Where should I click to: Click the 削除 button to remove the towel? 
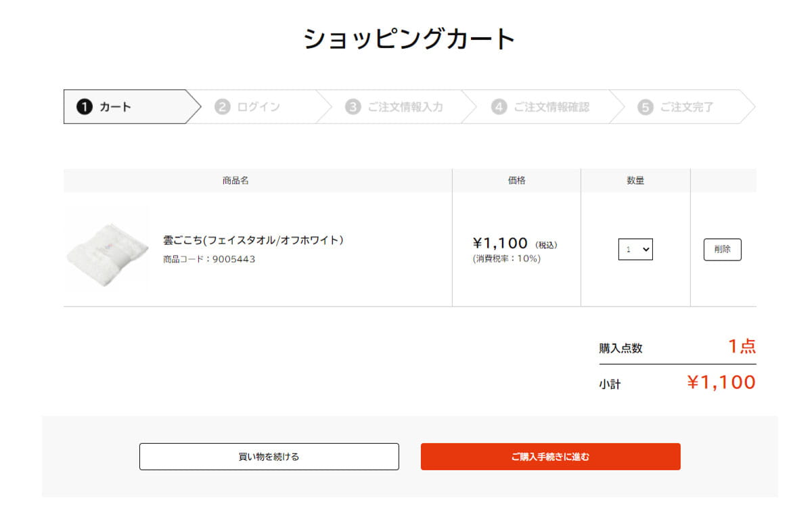(x=722, y=250)
